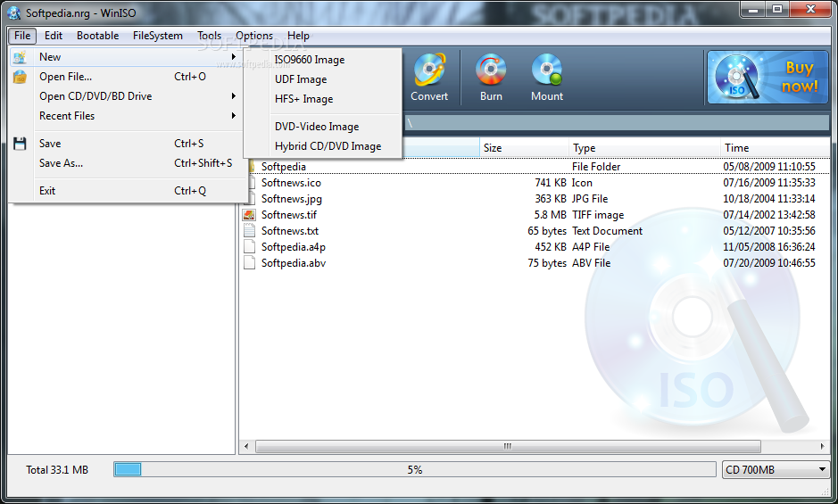Select the Softnews.txt file name
This screenshot has height=504, width=838.
click(290, 231)
